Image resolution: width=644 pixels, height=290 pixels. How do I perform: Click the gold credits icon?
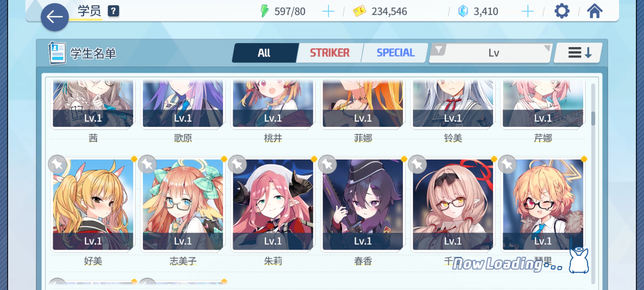[x=359, y=11]
